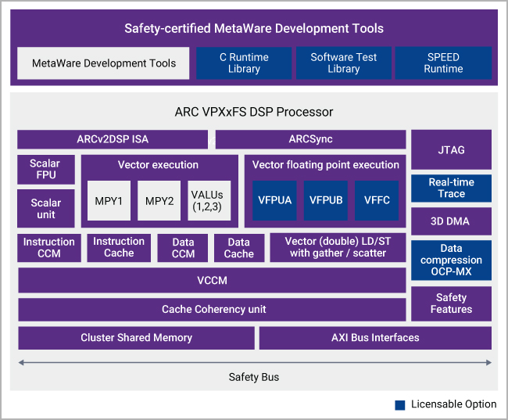This screenshot has width=508, height=420.
Task: Click the Safety-certified MetaWare Development Tools heading
Action: [254, 28]
